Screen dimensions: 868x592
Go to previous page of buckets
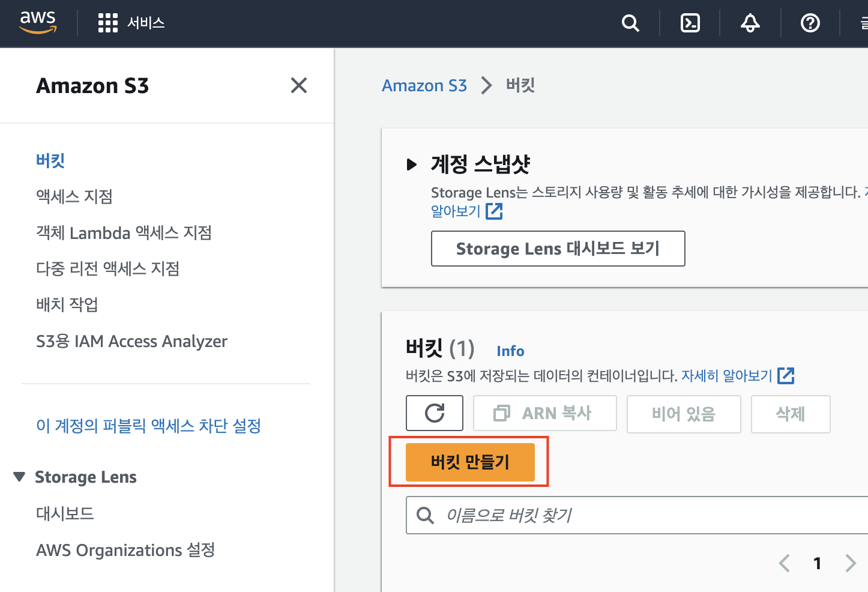[x=784, y=563]
